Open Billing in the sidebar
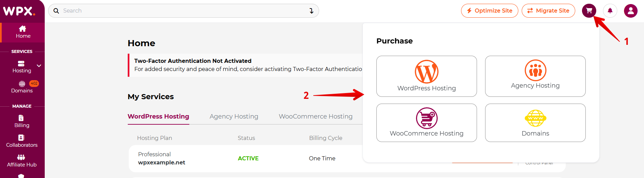Screen dimensions: 644x178 (22, 122)
